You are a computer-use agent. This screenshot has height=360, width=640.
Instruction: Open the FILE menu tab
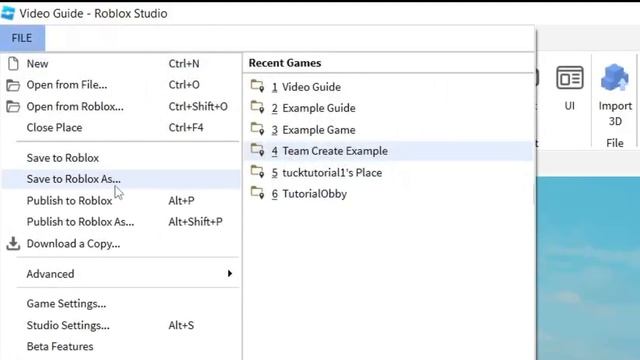pyautogui.click(x=22, y=38)
